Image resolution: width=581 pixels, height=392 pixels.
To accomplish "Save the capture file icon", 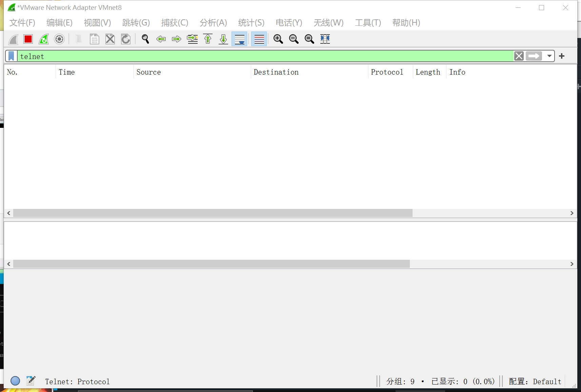I will point(94,39).
